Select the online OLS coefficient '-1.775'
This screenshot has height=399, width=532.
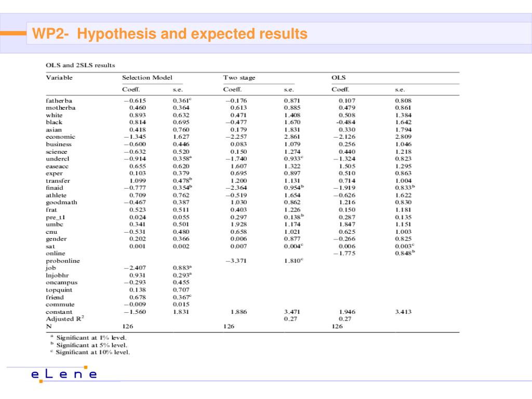[344, 254]
